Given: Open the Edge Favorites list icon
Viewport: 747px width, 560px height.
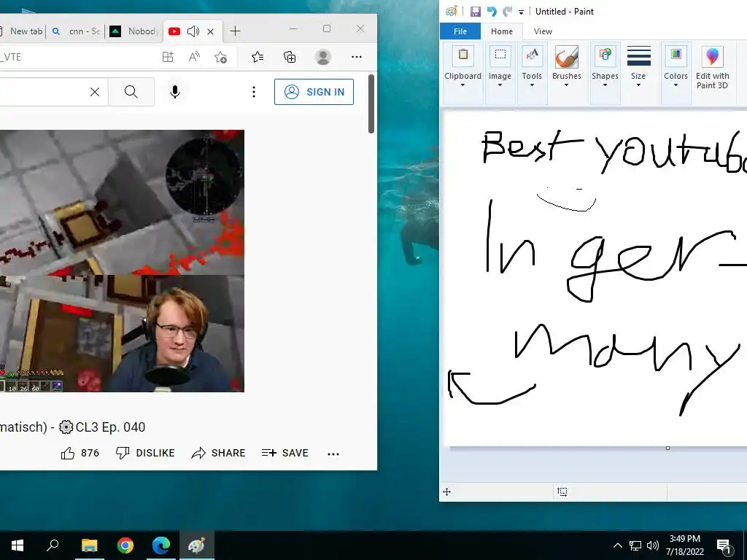Looking at the screenshot, I should [x=258, y=57].
